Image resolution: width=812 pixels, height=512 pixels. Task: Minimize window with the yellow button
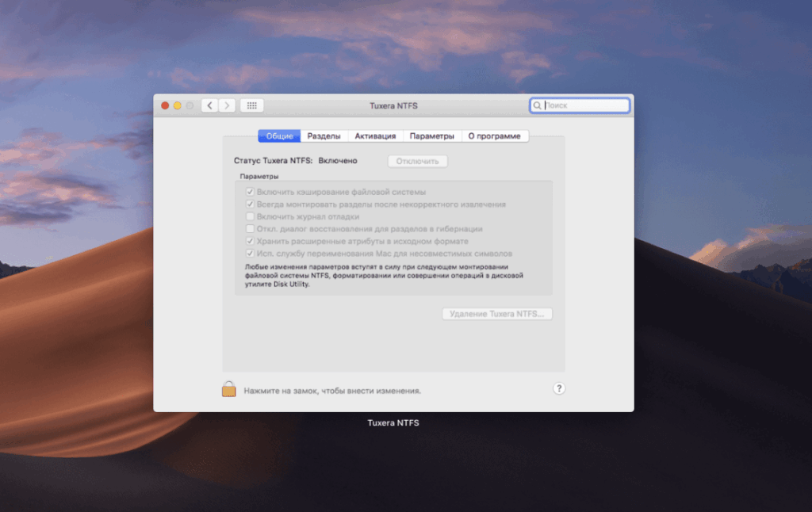click(177, 105)
